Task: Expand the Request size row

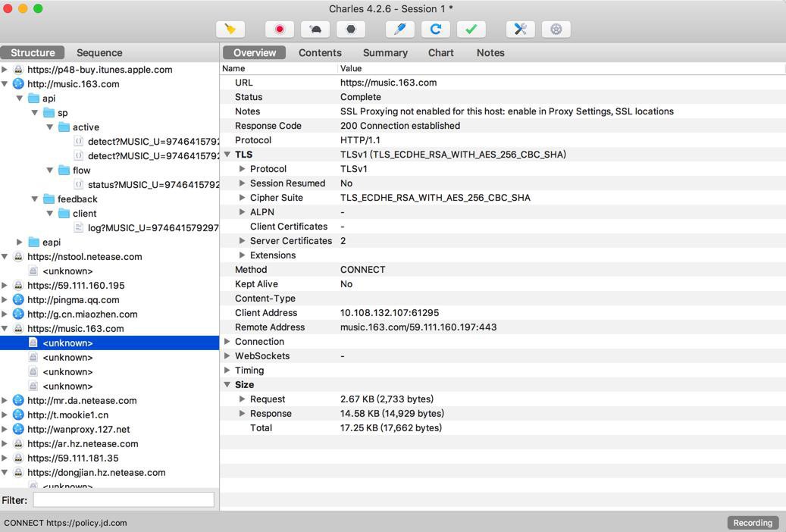Action: 242,399
